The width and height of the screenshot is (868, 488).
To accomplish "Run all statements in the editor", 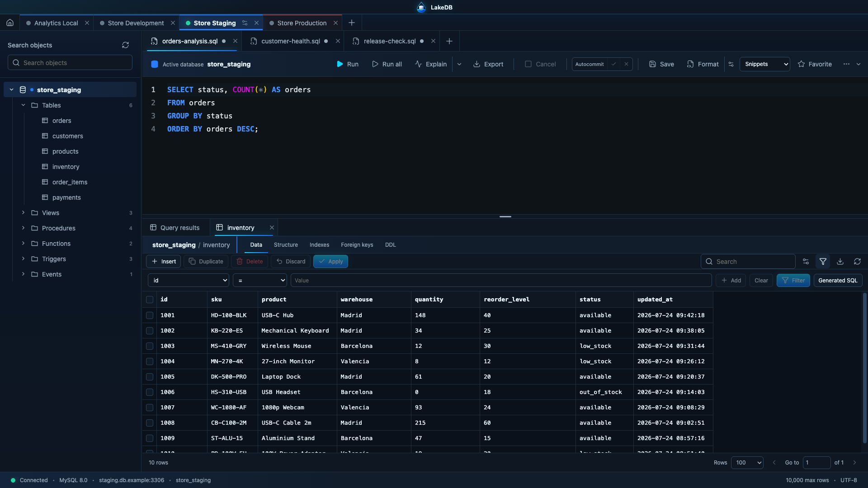I will [387, 64].
